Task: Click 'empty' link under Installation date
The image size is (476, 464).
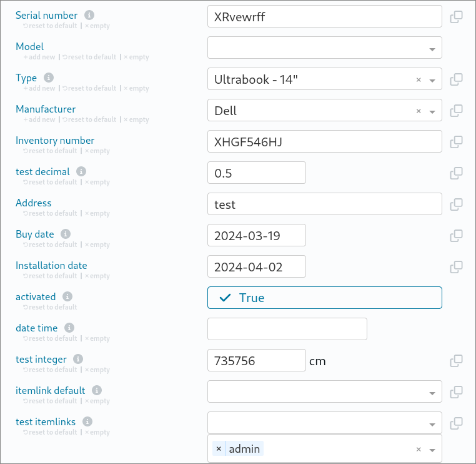Action: (97, 276)
